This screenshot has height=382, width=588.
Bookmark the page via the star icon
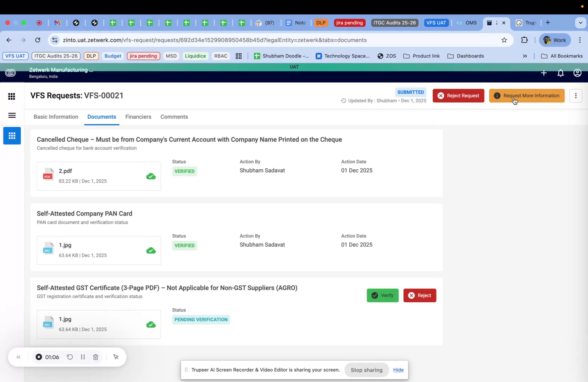tap(504, 40)
